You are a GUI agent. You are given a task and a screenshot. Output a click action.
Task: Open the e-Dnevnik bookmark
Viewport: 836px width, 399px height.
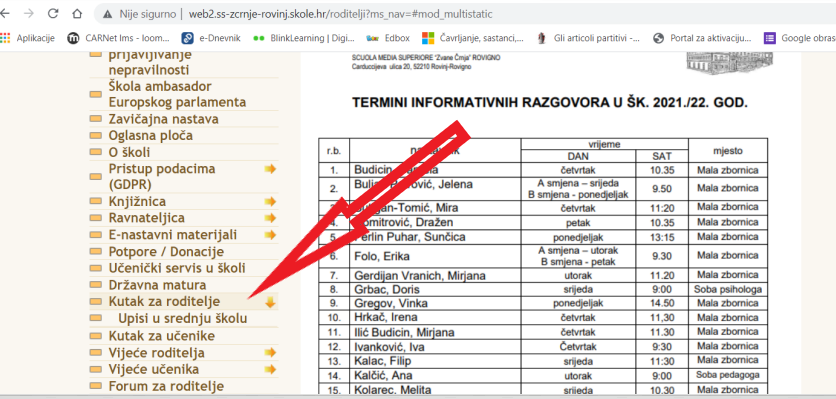[x=211, y=38]
